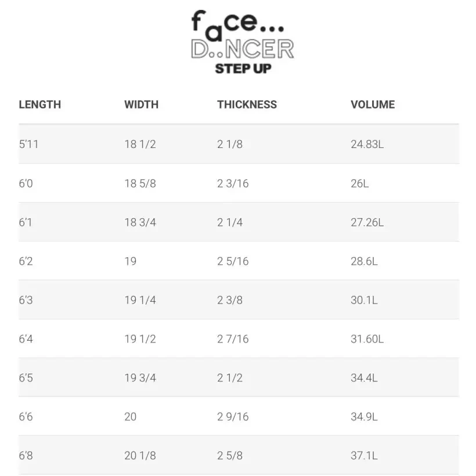Click the Face Dancer logo

pyautogui.click(x=243, y=36)
